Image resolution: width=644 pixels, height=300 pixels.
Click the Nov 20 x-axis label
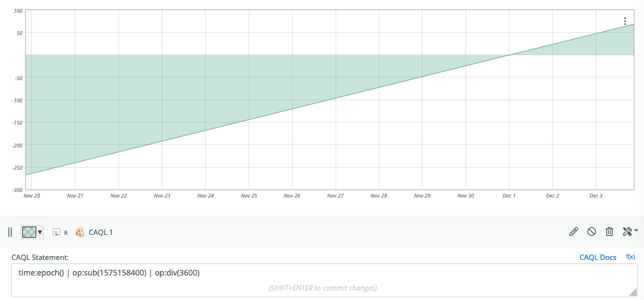[x=32, y=196]
